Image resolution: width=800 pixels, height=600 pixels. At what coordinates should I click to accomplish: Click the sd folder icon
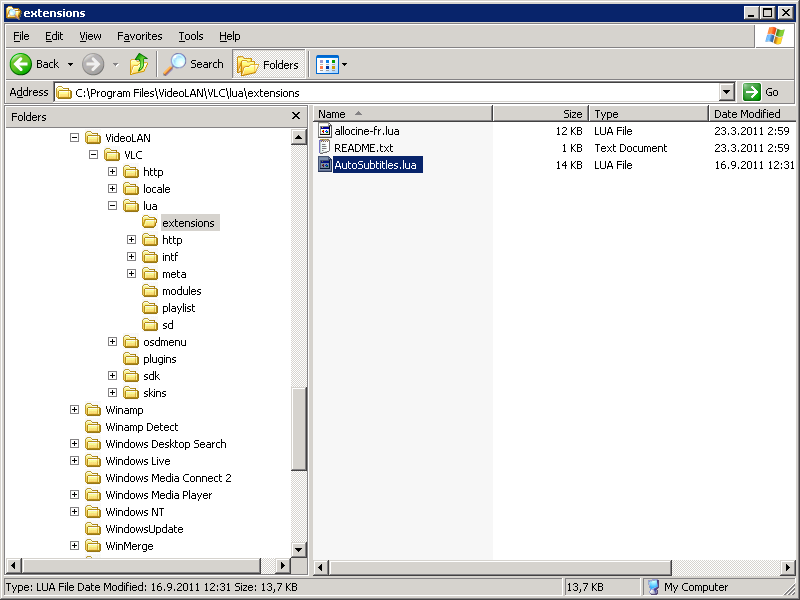tap(149, 325)
